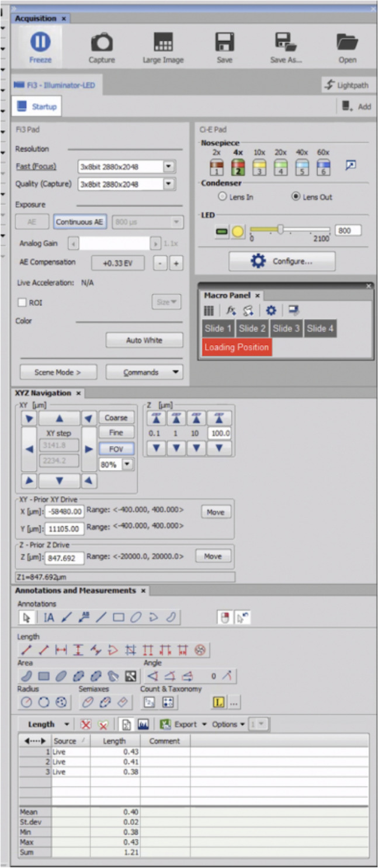Select the 40x objective icon
378x868 pixels.
pyautogui.click(x=301, y=168)
